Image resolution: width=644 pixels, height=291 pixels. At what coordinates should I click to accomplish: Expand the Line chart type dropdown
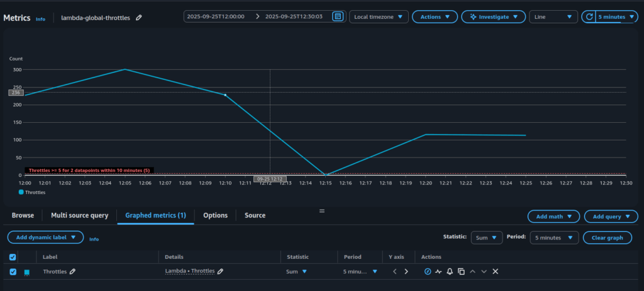point(553,17)
